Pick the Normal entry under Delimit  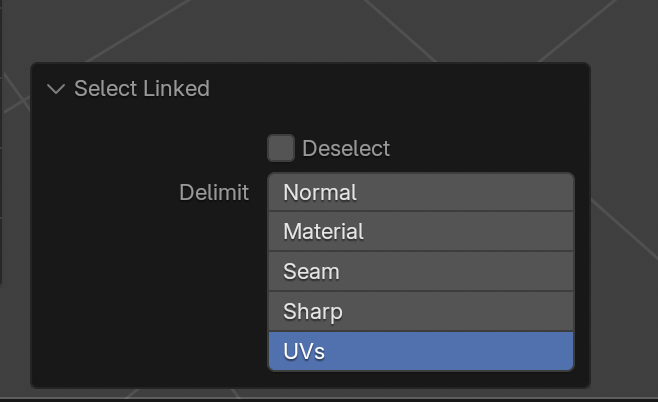(321, 192)
